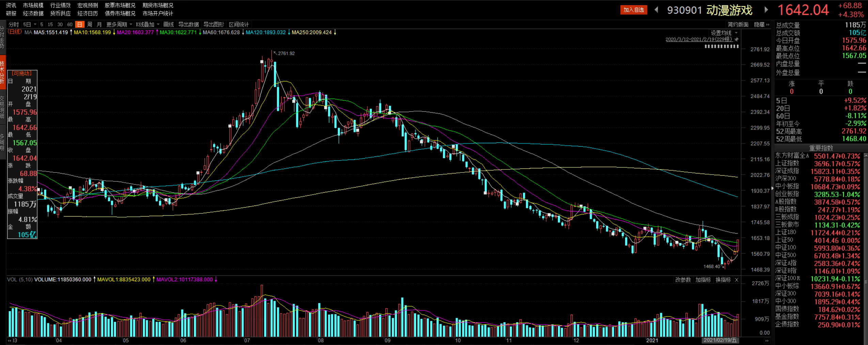
Task: Expand the 更多周期 dropdown
Action: pos(119,25)
